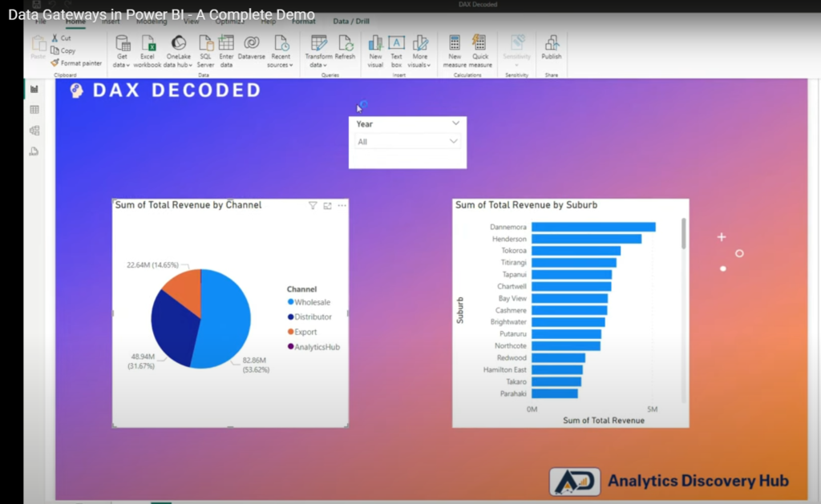821x504 pixels.
Task: Open Recent sources list
Action: [280, 51]
